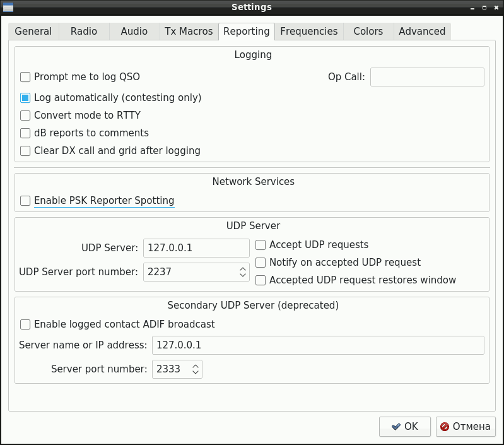
Task: Increase UDP Server port number with up arrow
Action: point(243,269)
